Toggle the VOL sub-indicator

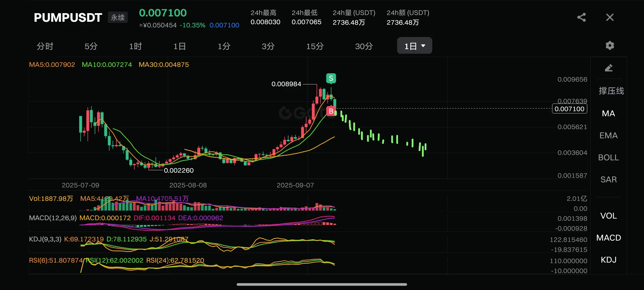point(609,216)
